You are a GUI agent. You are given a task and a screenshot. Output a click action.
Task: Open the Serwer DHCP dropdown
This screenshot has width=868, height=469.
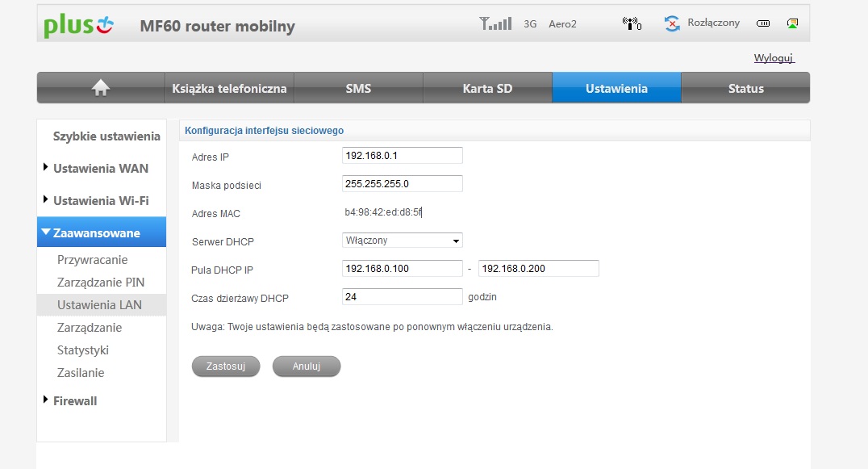[403, 241]
